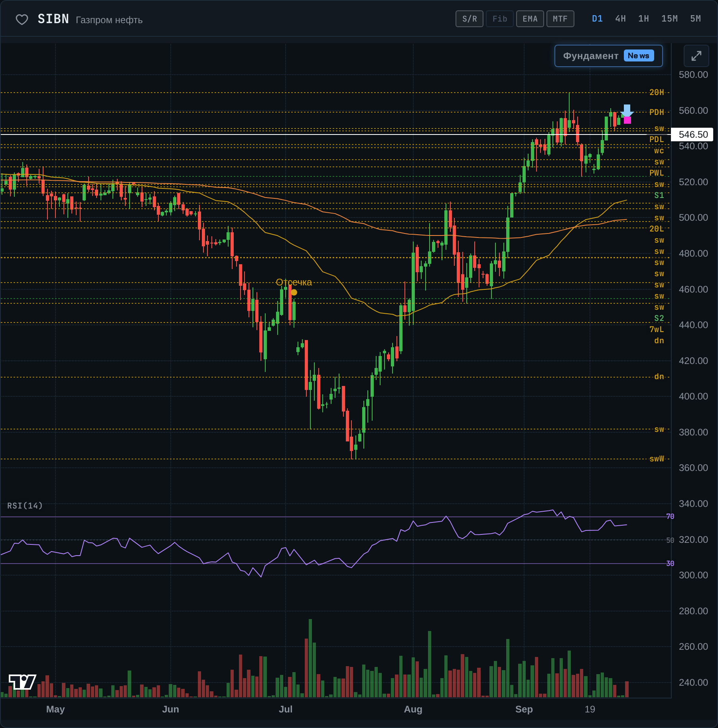Switch to the D1 timeframe
Image resolution: width=718 pixels, height=728 pixels.
597,19
